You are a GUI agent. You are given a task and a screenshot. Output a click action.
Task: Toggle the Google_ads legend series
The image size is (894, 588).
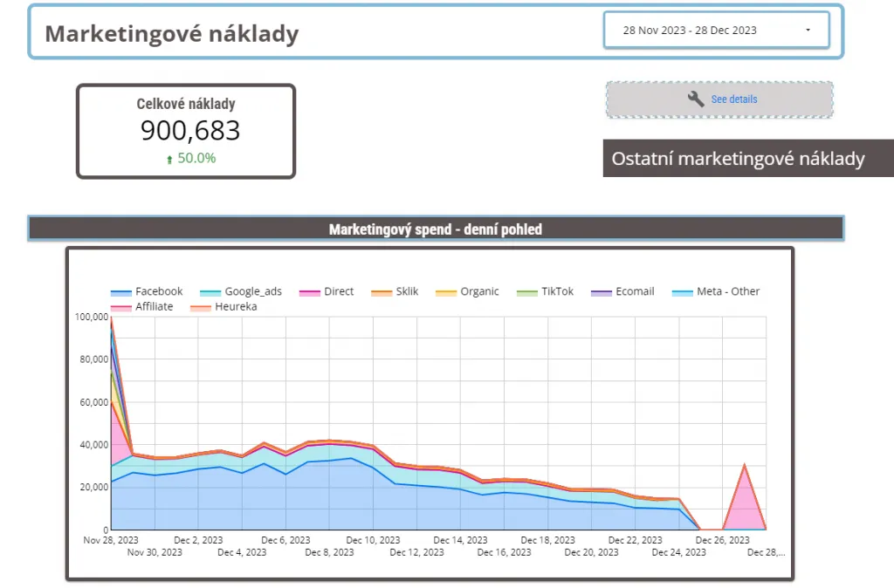coord(241,291)
